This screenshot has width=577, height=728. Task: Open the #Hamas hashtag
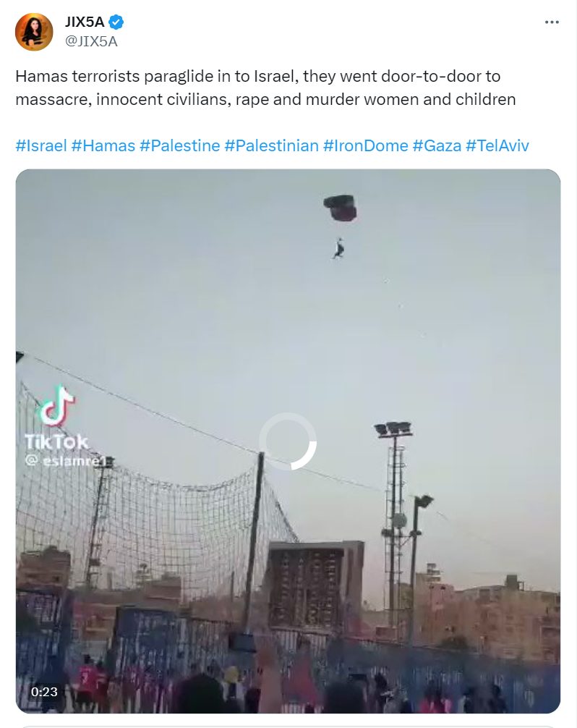[x=103, y=145]
